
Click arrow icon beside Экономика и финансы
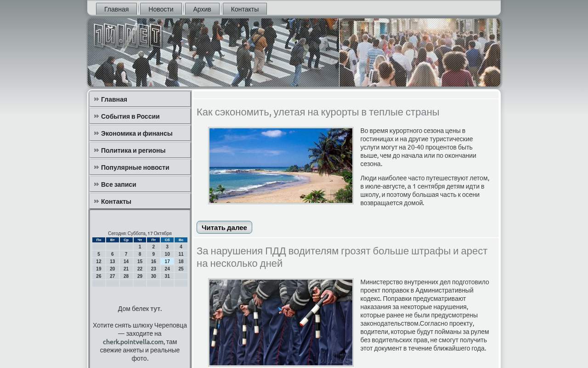[96, 133]
